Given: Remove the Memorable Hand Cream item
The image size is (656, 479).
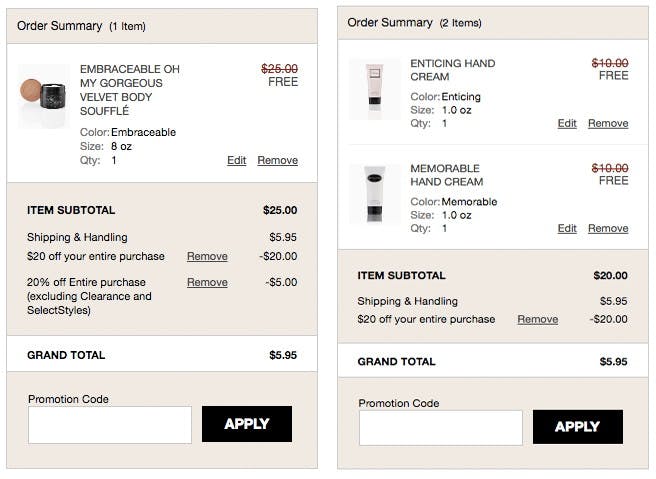Looking at the screenshot, I should tap(608, 228).
